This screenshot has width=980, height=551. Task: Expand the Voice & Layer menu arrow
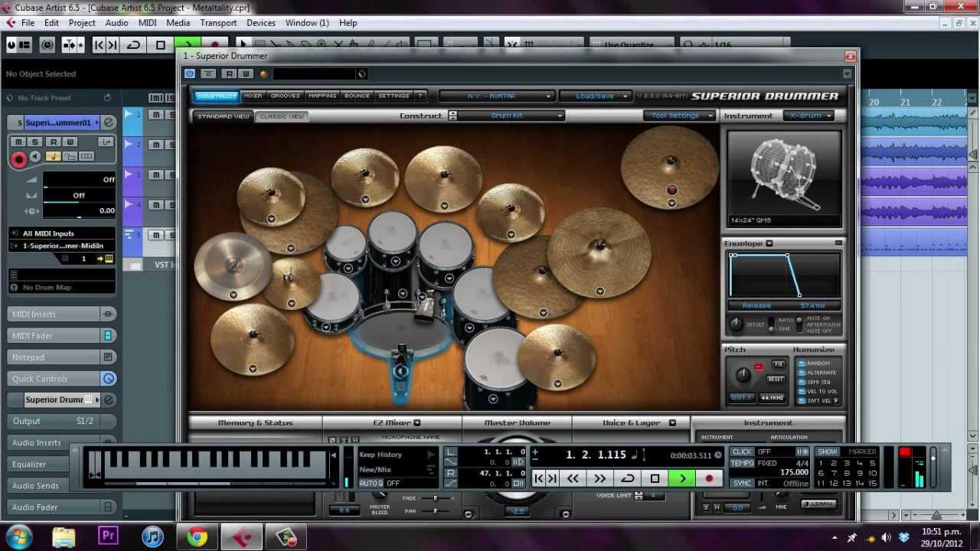coord(672,422)
